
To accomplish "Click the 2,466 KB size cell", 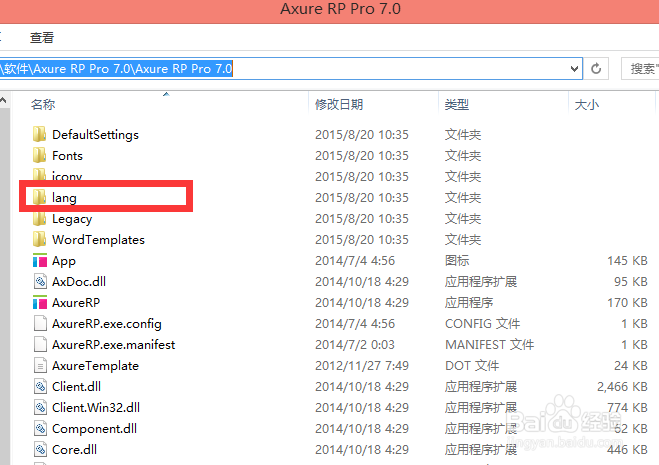I will point(622,387).
